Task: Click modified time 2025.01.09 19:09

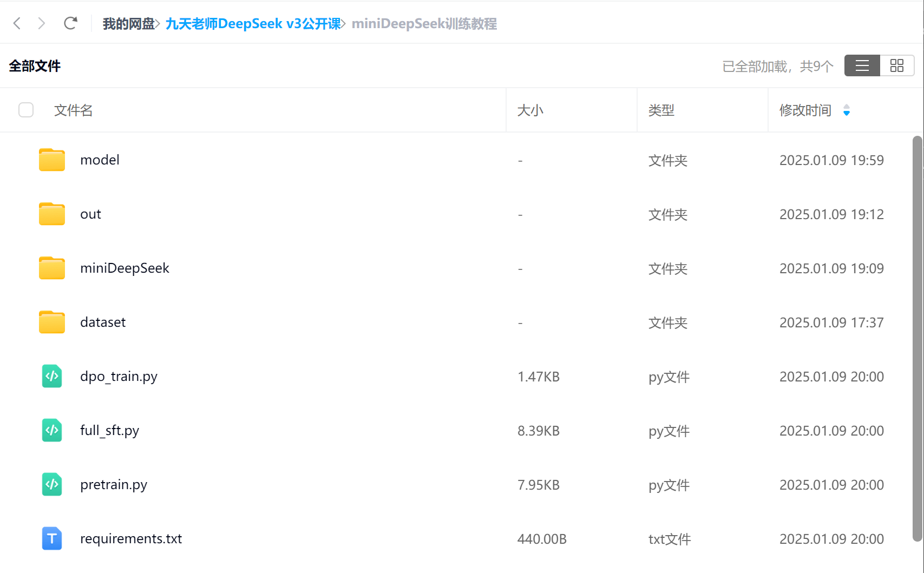Action: pos(831,268)
